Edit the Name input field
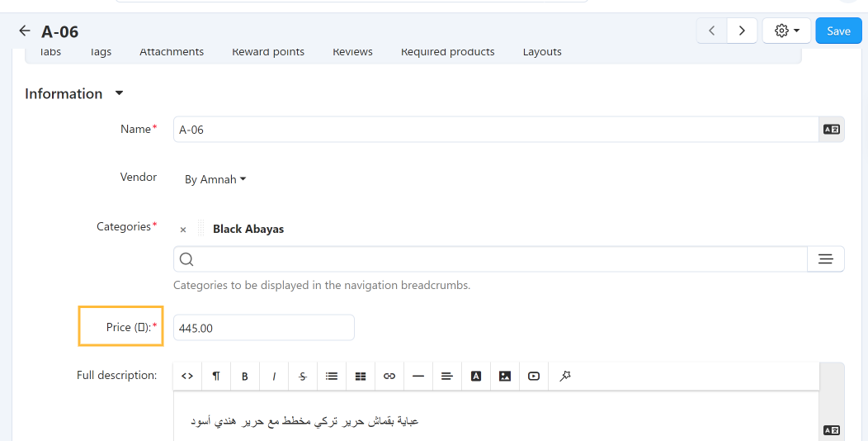Screen dimensions: 868x441 click(496, 130)
